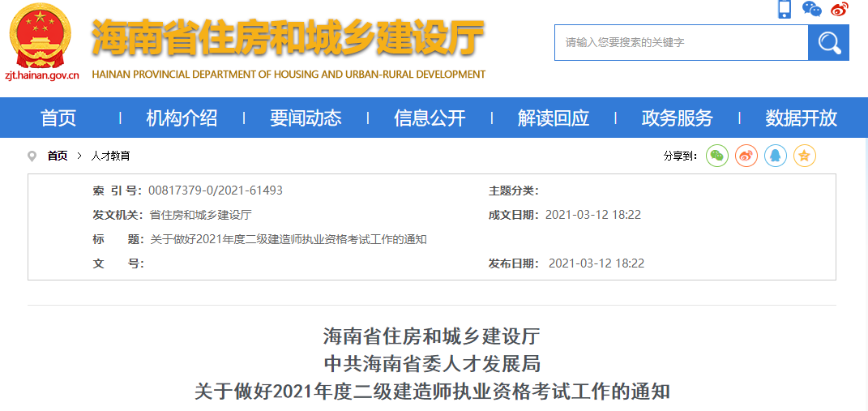Share to WeChat via green share icon

pos(717,156)
